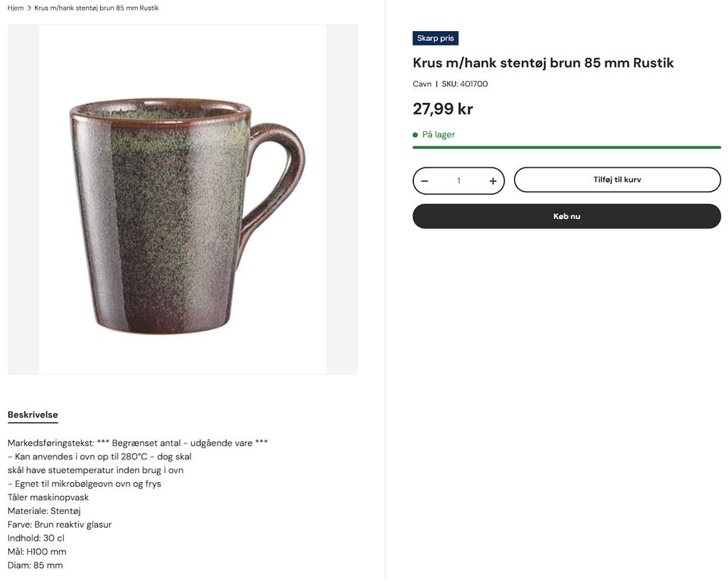Click the 27,99 kr price
This screenshot has width=728, height=583.
(443, 109)
